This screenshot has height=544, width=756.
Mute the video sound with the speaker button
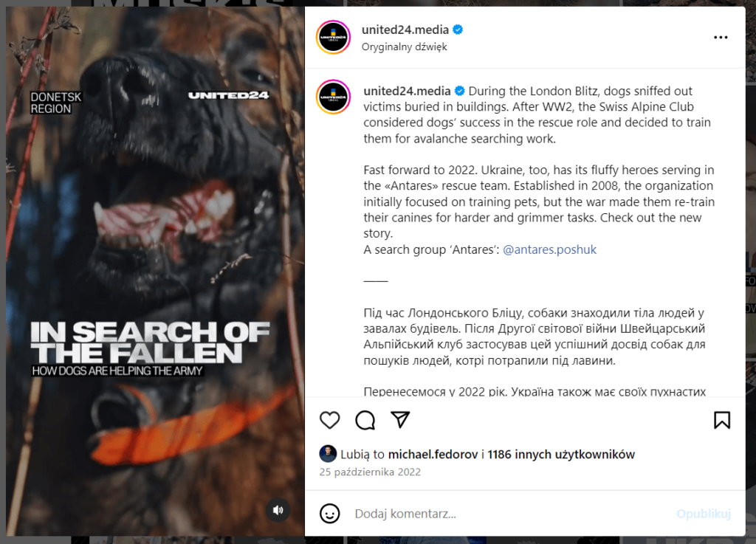tap(278, 510)
